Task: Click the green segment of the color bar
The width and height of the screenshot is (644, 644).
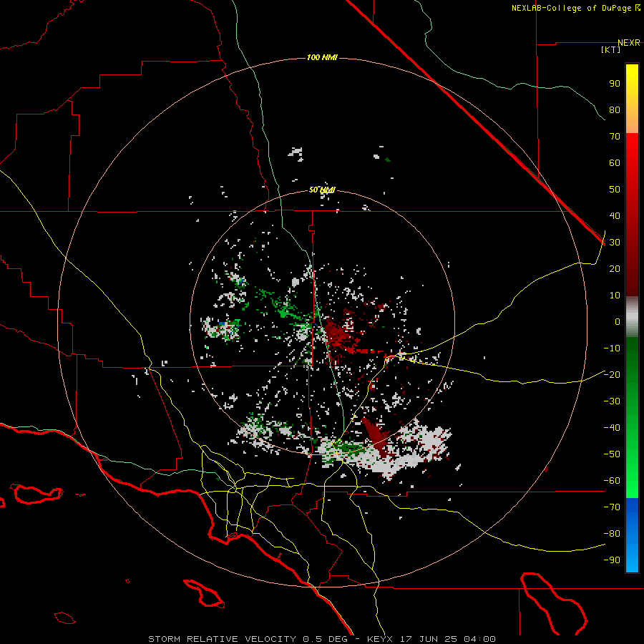Action: pyautogui.click(x=632, y=417)
